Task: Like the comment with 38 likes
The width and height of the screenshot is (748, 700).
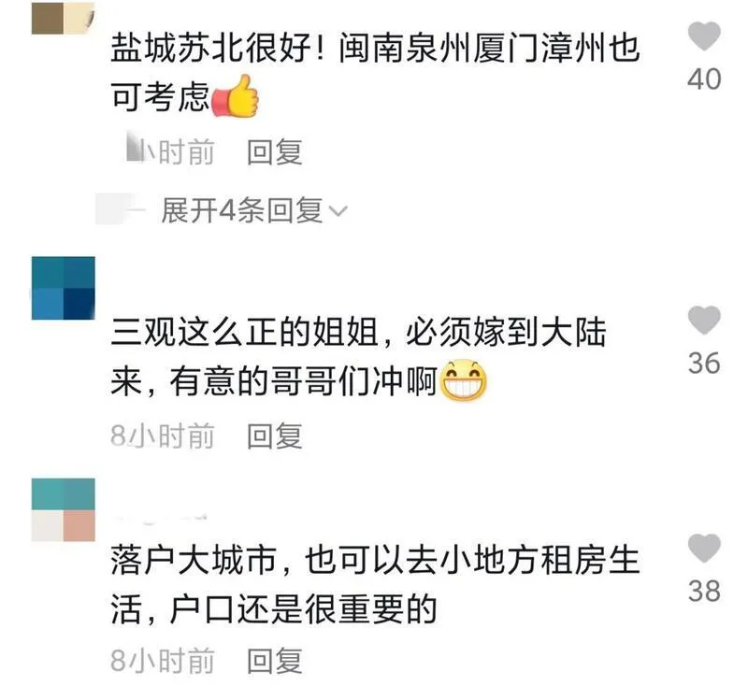Action: pyautogui.click(x=704, y=548)
